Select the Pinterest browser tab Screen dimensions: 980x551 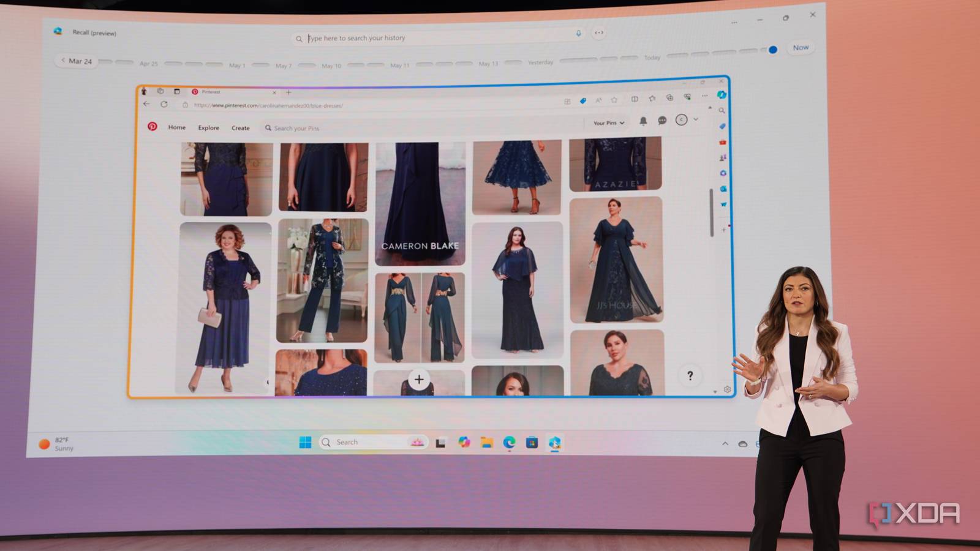(233, 92)
